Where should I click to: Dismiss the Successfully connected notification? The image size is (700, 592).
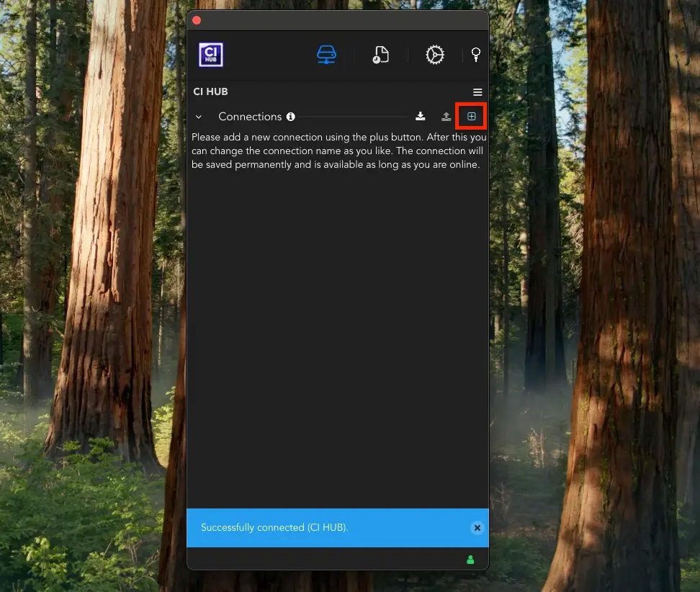pyautogui.click(x=477, y=528)
